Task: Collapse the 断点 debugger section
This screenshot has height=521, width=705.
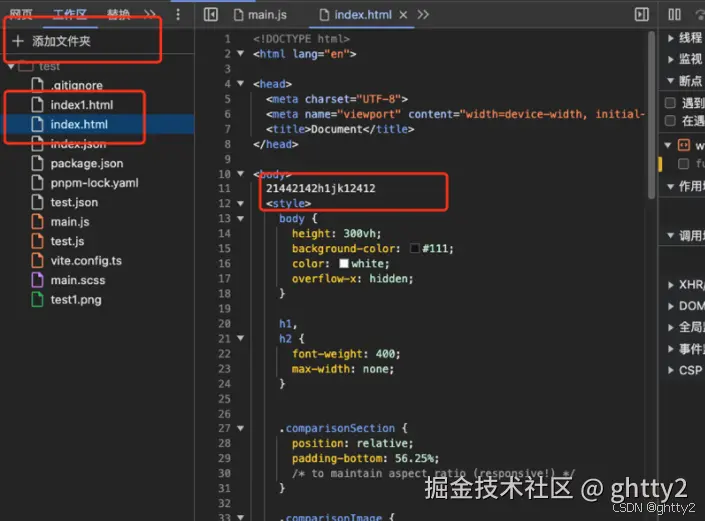Action: pyautogui.click(x=670, y=80)
